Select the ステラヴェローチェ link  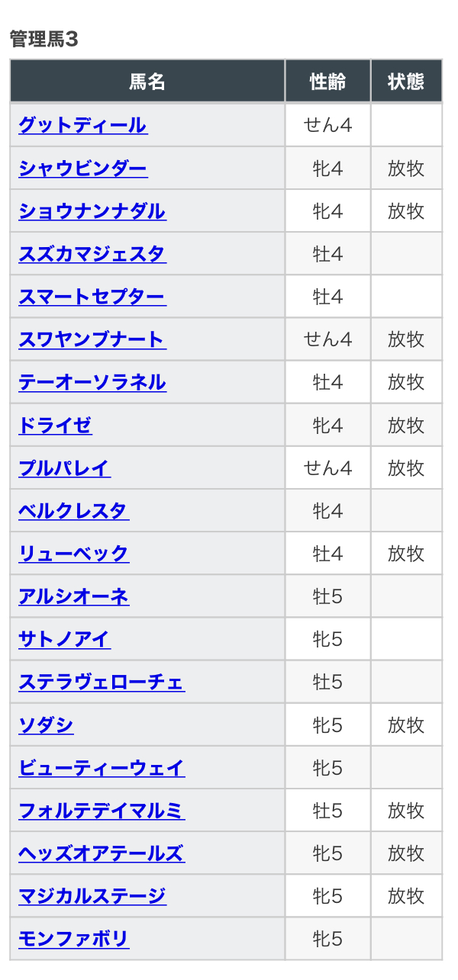pyautogui.click(x=101, y=682)
